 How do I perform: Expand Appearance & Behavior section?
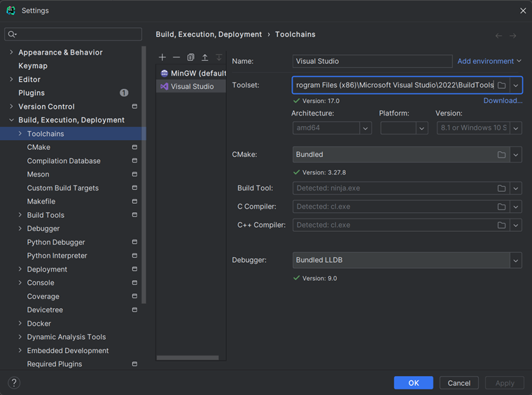coord(11,52)
